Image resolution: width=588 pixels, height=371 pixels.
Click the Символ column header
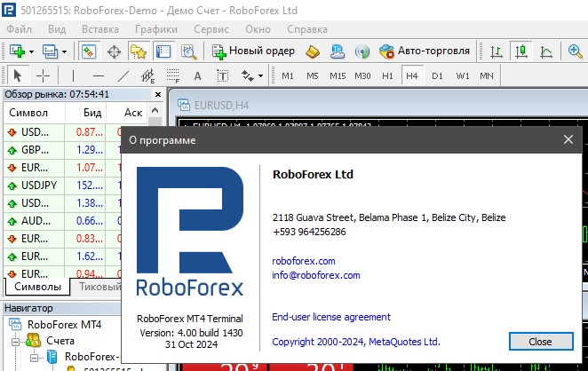click(x=34, y=113)
